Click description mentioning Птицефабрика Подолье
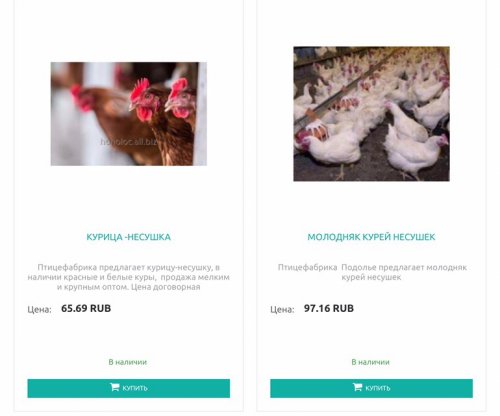Image resolution: width=500 pixels, height=416 pixels. point(372,272)
